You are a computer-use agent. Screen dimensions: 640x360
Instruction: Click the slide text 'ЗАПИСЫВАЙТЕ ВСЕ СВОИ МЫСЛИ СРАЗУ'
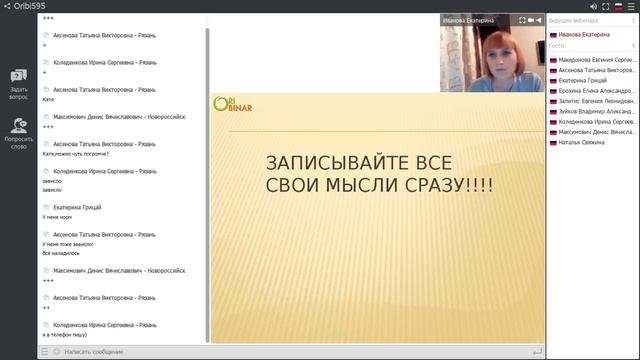(x=379, y=174)
